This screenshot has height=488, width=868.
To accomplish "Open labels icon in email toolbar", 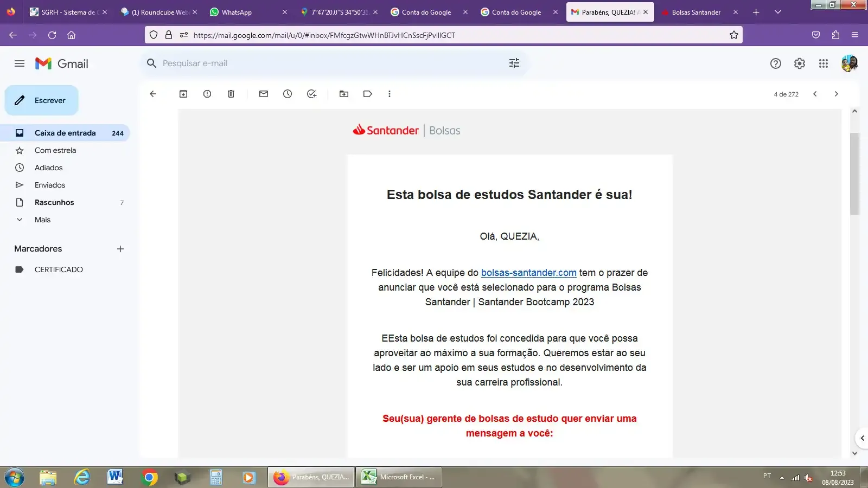I will coord(368,94).
